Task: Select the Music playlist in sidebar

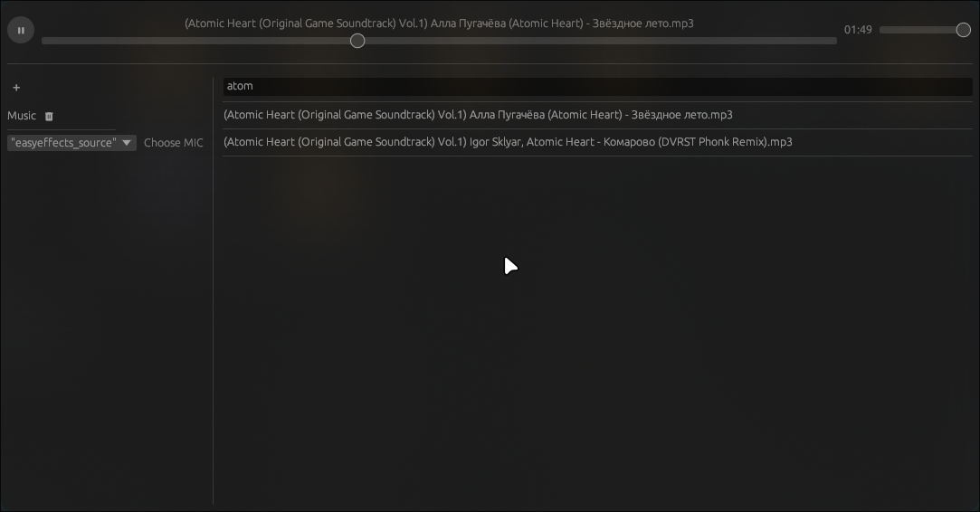Action: pyautogui.click(x=22, y=116)
